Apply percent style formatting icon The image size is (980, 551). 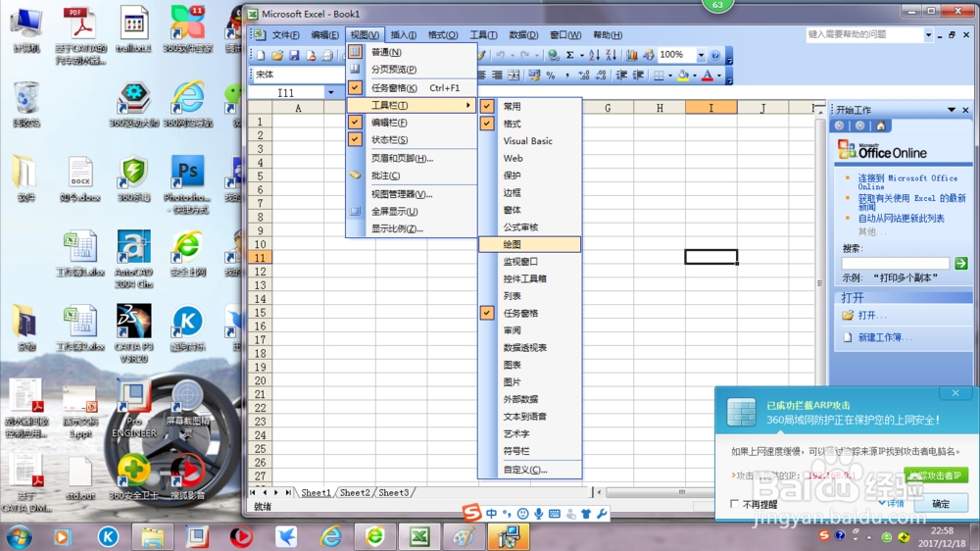[551, 75]
